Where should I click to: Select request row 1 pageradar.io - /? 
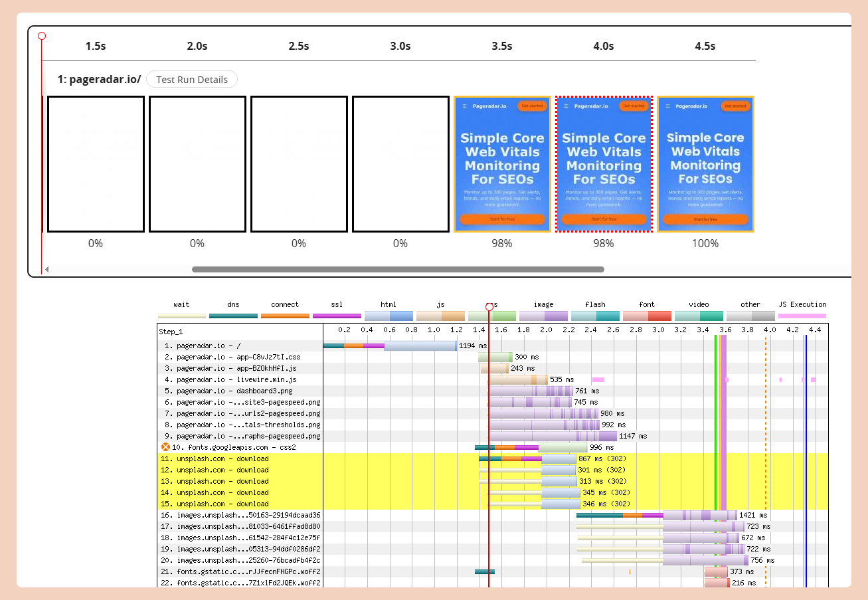point(493,346)
